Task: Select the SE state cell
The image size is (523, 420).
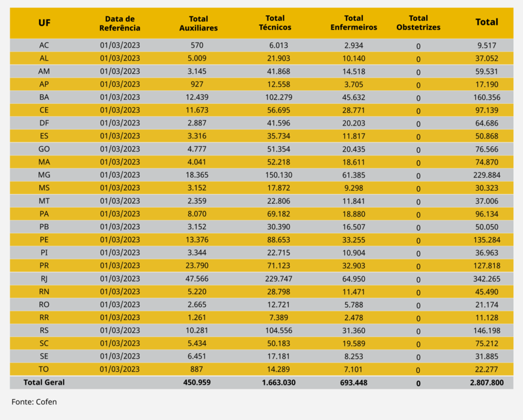Action: 44,357
